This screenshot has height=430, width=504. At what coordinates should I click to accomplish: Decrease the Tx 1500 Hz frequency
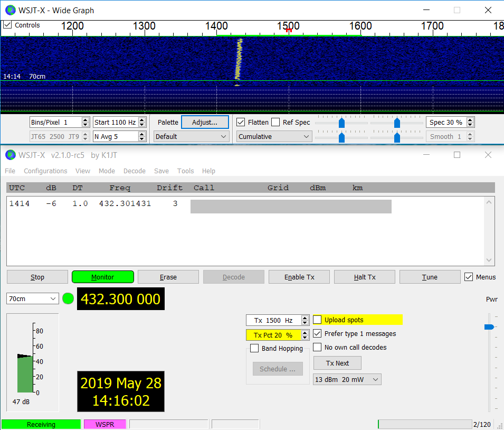pos(305,323)
